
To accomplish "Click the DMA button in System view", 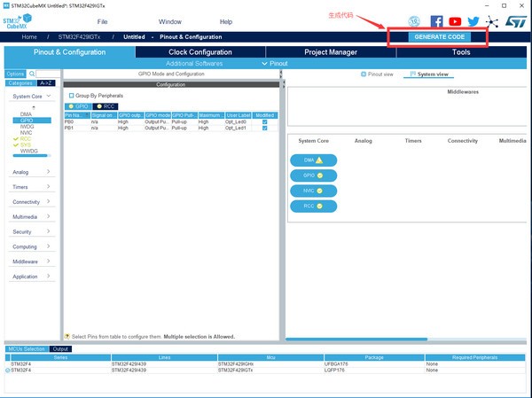I will pyautogui.click(x=313, y=160).
